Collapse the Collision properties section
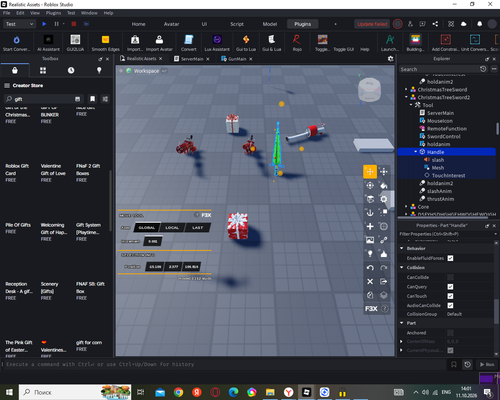500x400 pixels. click(402, 267)
